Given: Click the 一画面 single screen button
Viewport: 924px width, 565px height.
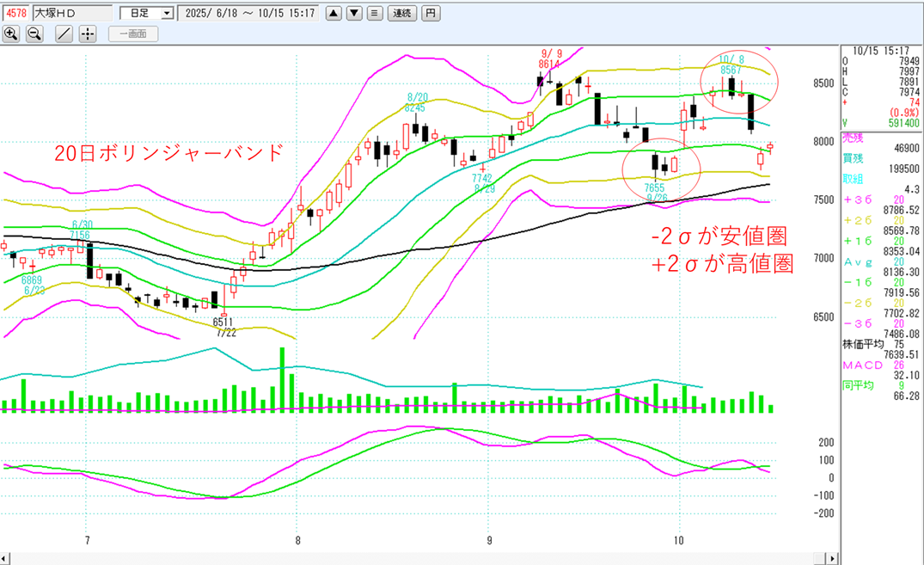Looking at the screenshot, I should [x=133, y=34].
